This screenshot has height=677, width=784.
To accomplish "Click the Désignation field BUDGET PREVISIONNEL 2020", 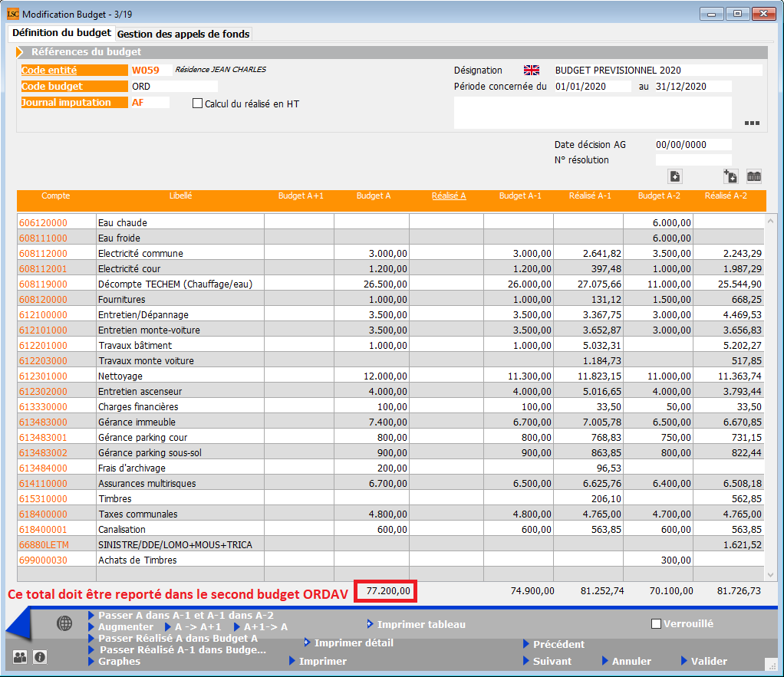I will (658, 70).
